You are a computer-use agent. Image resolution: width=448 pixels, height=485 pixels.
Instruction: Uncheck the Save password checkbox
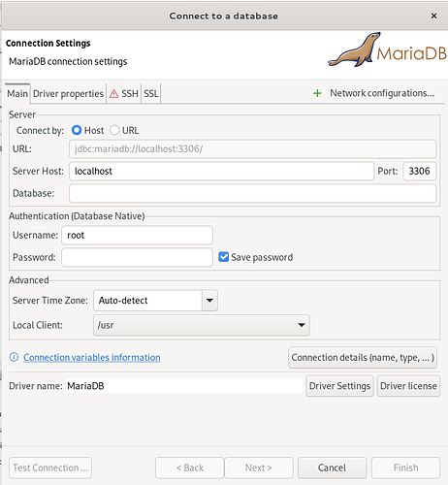tap(223, 257)
